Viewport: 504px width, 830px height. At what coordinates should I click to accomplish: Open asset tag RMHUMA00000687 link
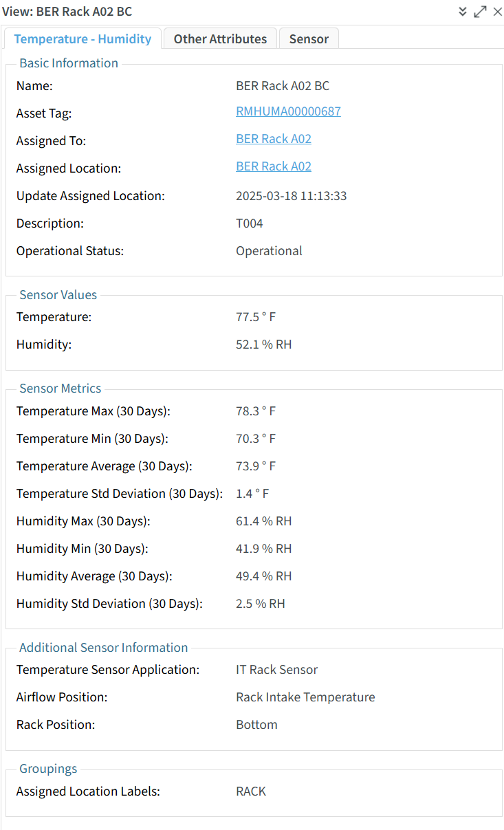tap(288, 111)
